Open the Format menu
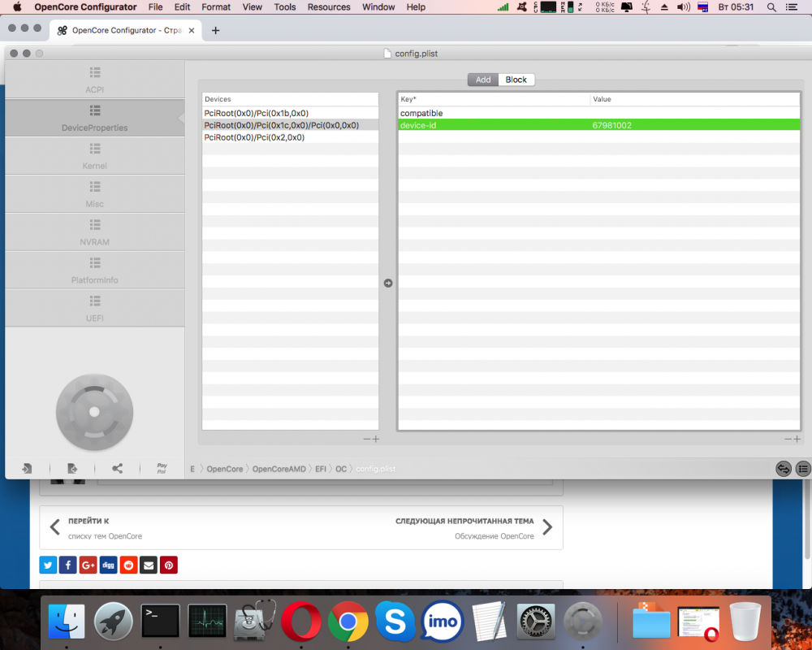812x650 pixels. [x=216, y=6]
